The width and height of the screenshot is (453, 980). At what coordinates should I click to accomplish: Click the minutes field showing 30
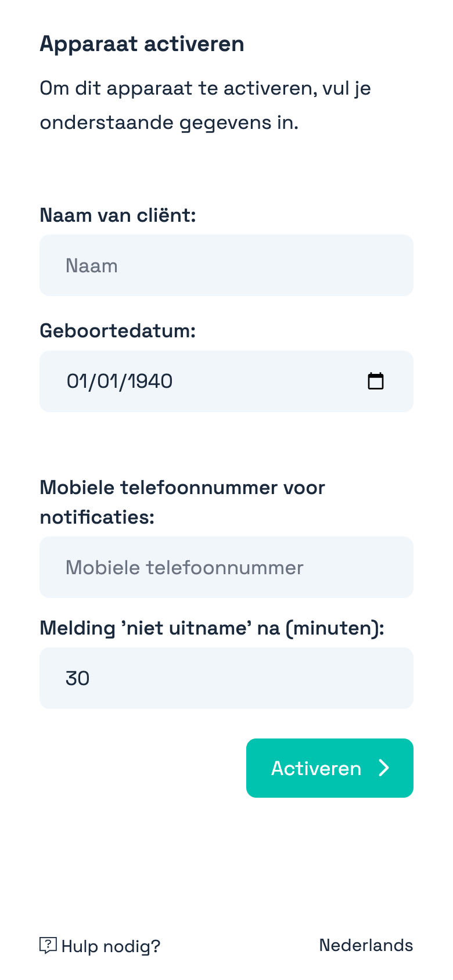(x=227, y=678)
